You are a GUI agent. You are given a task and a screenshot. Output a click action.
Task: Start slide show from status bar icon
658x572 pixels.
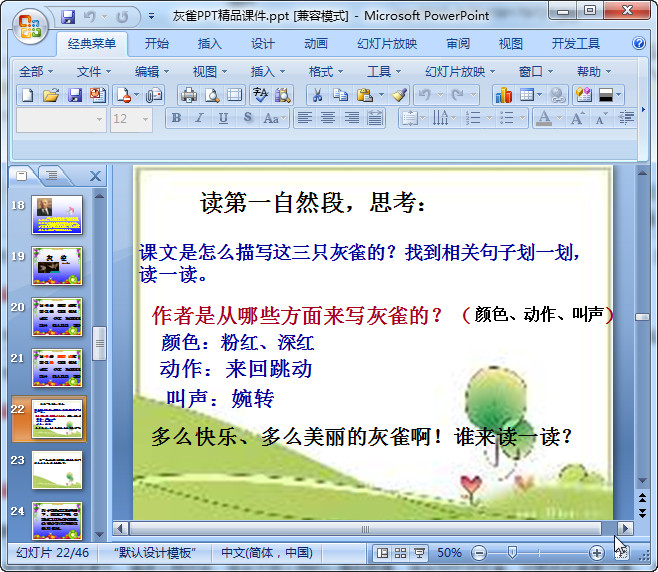pyautogui.click(x=419, y=553)
